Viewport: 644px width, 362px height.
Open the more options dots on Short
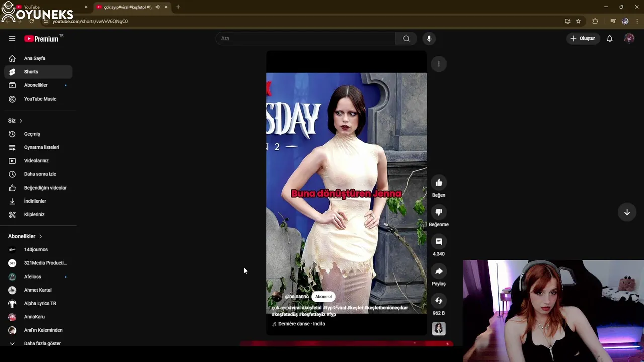pyautogui.click(x=439, y=64)
